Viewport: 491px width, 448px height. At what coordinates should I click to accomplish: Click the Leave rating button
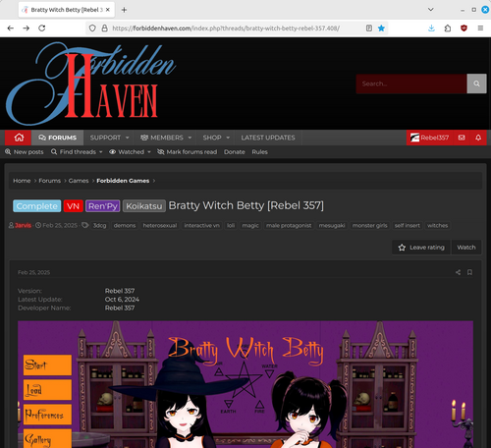421,248
